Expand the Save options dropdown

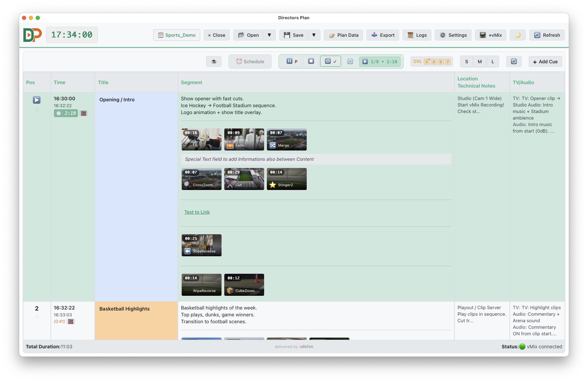(314, 35)
